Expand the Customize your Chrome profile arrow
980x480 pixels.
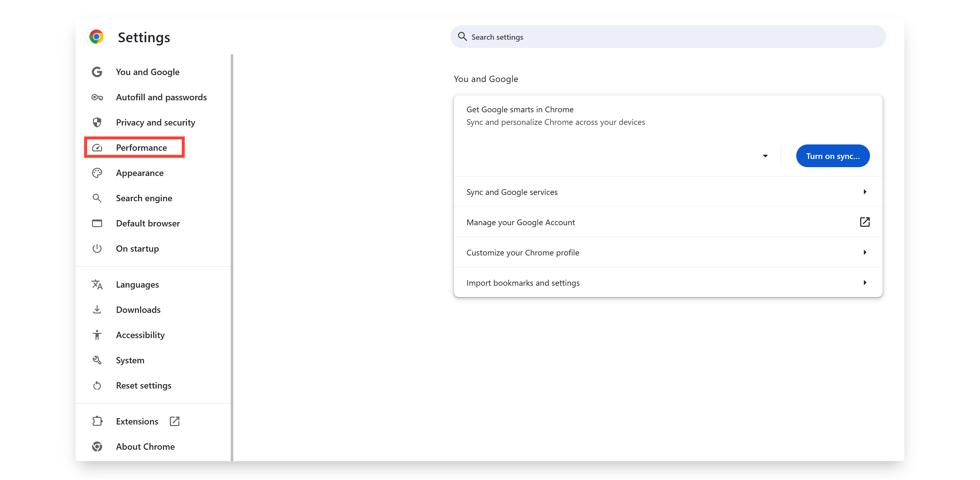click(865, 252)
